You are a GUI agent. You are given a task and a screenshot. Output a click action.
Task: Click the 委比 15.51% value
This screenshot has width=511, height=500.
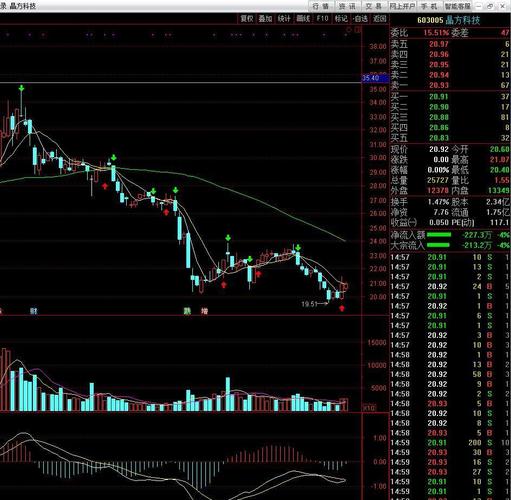point(437,33)
